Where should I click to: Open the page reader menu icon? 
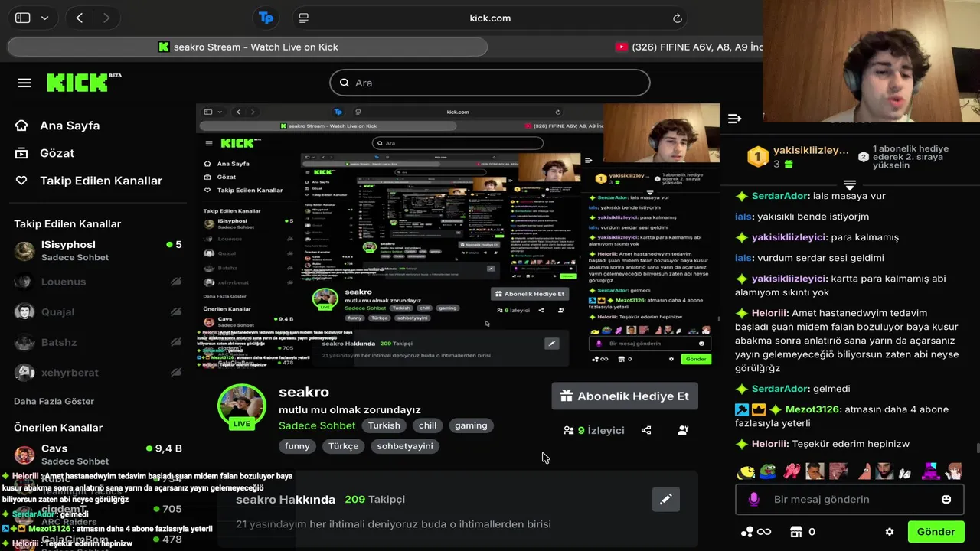pos(304,18)
